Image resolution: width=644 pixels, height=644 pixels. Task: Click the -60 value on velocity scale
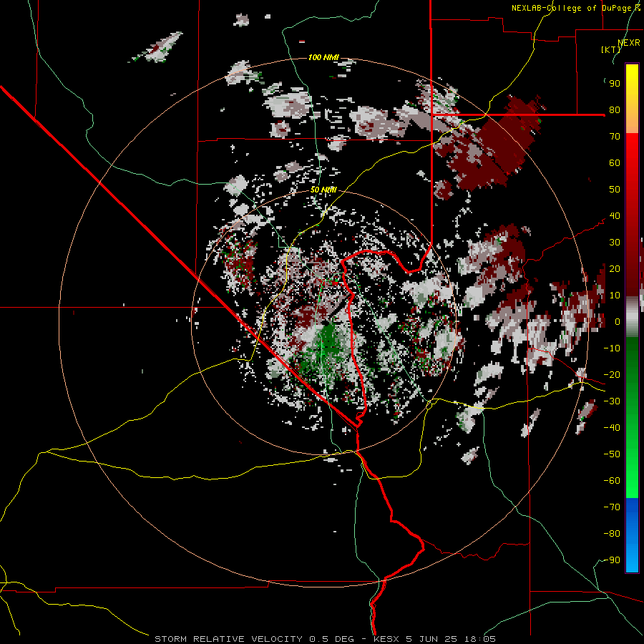pos(612,481)
